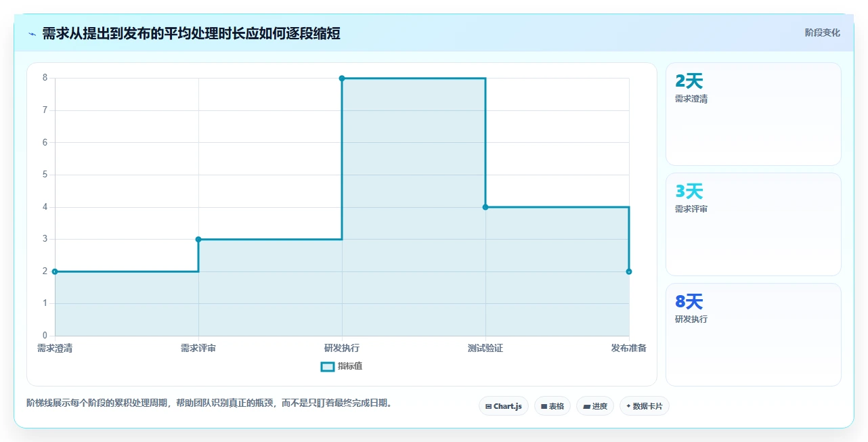The height and width of the screenshot is (442, 868).
Task: Open the 8天 研发执行 card
Action: point(754,335)
